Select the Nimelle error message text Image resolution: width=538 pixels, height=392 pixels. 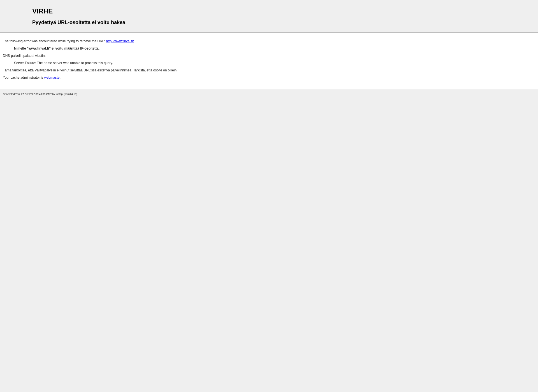tap(56, 48)
